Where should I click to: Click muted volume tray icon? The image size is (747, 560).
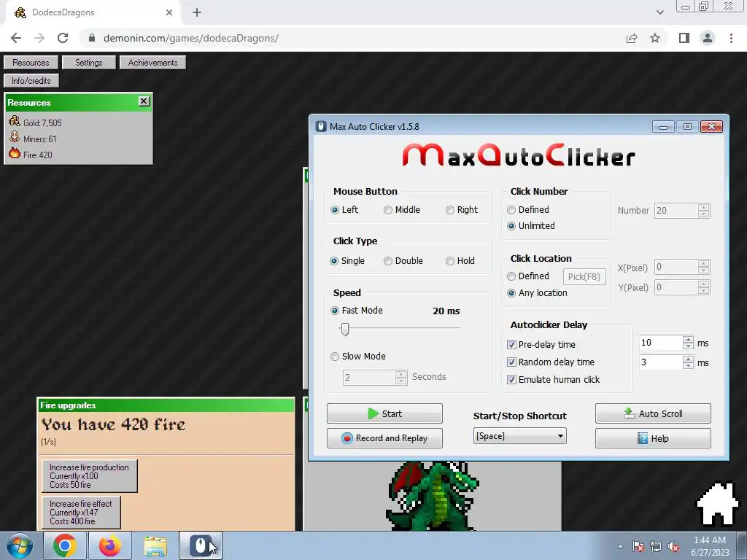click(673, 547)
